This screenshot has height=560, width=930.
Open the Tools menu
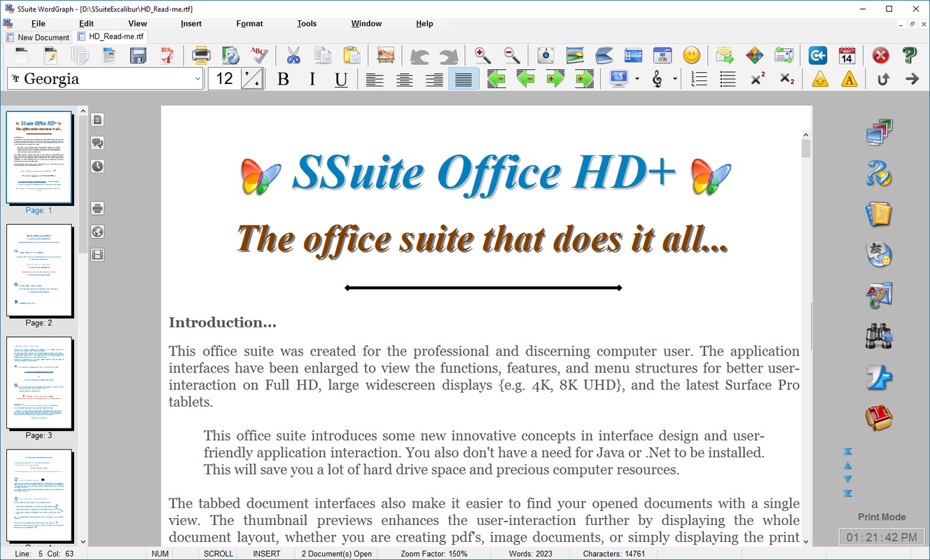(307, 24)
